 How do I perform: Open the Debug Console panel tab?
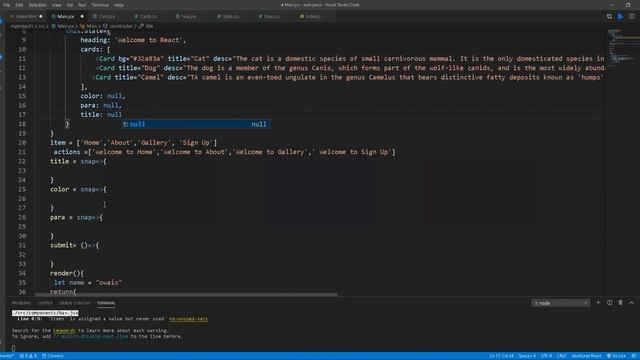pyautogui.click(x=75, y=303)
